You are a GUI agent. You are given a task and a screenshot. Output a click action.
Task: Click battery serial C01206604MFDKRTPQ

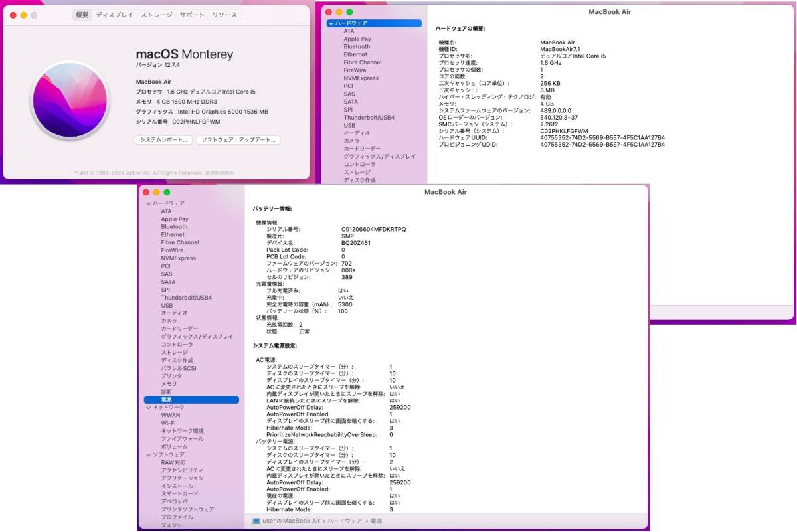pos(373,229)
